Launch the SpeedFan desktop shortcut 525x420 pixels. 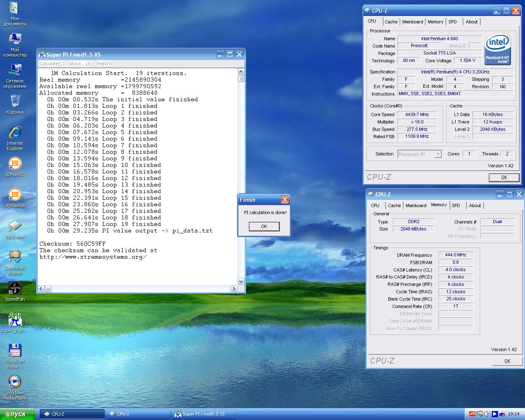[15, 292]
